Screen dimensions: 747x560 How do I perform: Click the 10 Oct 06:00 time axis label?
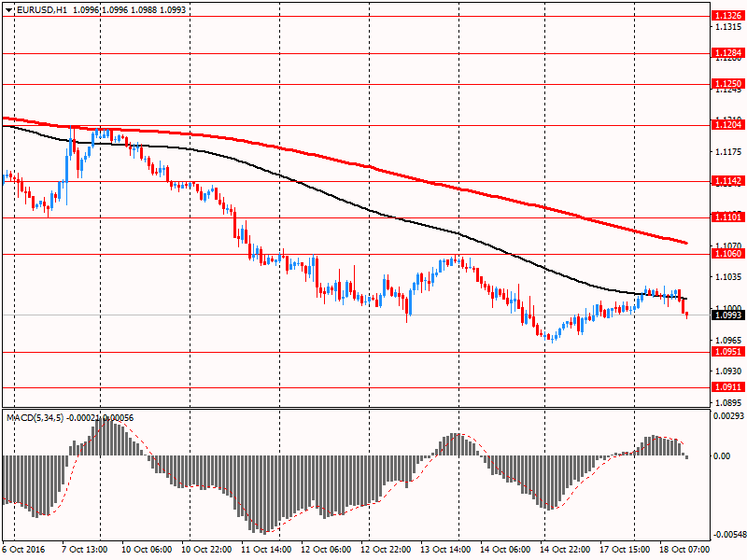[147, 550]
